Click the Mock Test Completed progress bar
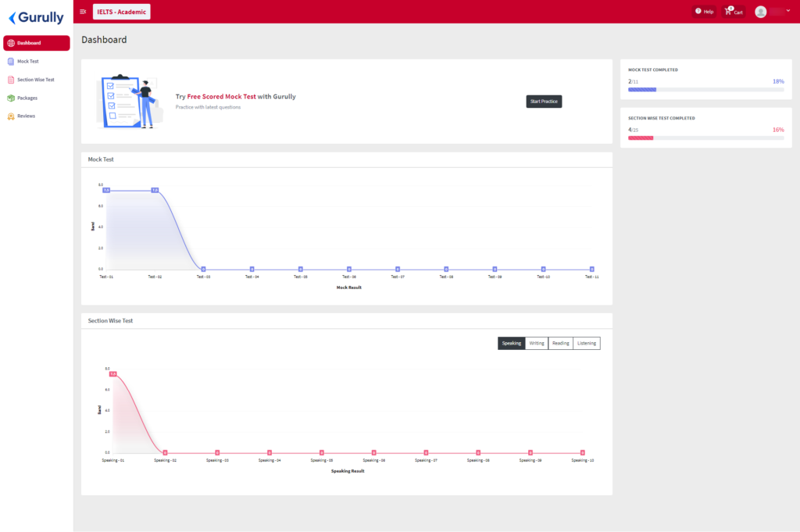This screenshot has width=800, height=532. point(705,90)
